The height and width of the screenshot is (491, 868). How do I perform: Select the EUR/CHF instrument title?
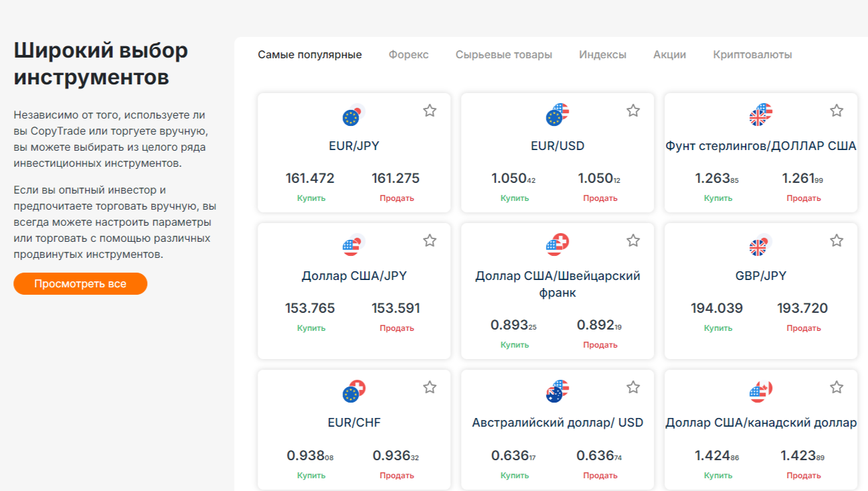coord(354,423)
